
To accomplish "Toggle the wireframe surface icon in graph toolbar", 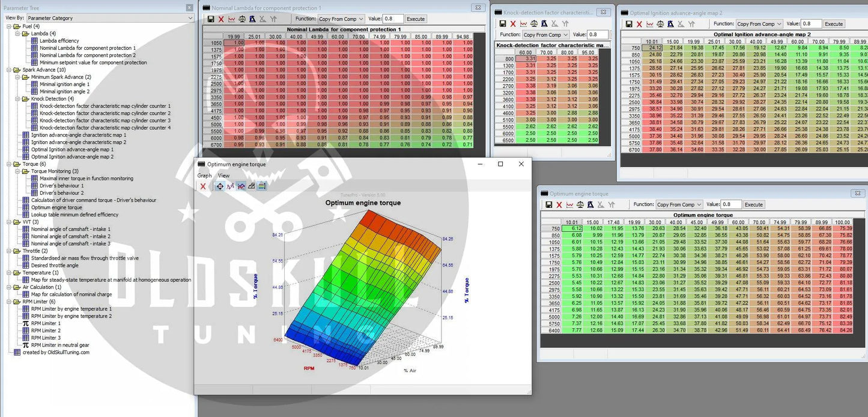I will click(252, 186).
